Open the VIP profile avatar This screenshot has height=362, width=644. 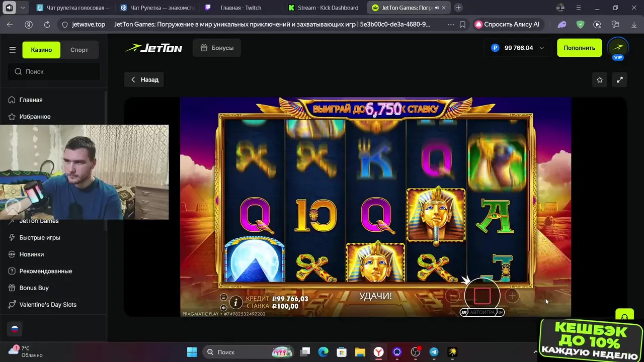pos(618,48)
